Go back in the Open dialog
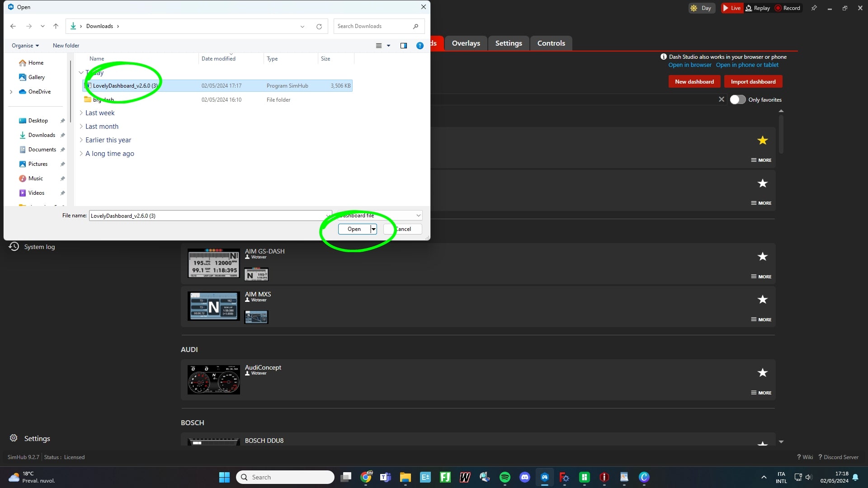The image size is (868, 488). 13,26
